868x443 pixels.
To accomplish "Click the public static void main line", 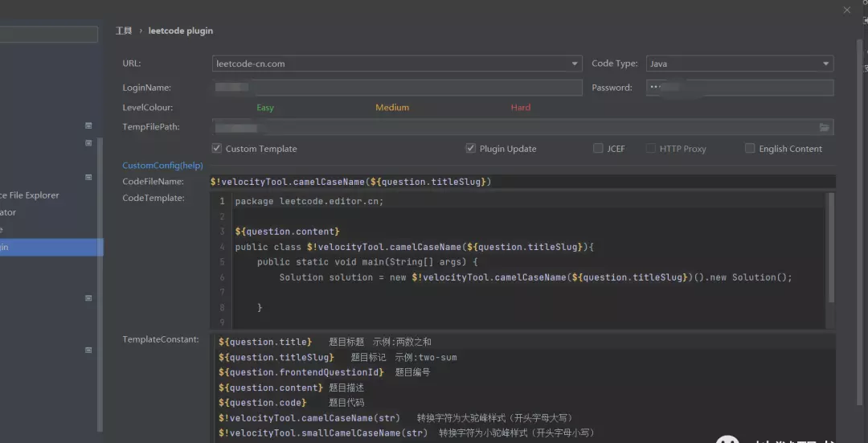I will coord(367,262).
